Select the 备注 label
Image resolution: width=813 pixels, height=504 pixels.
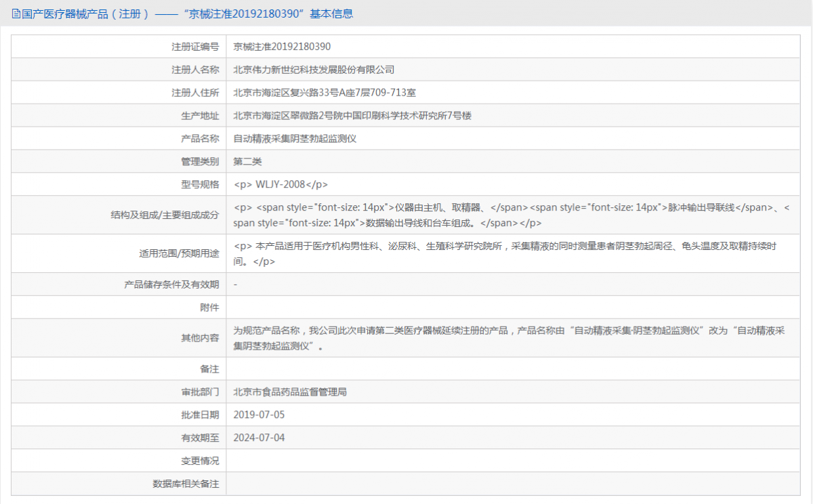210,369
